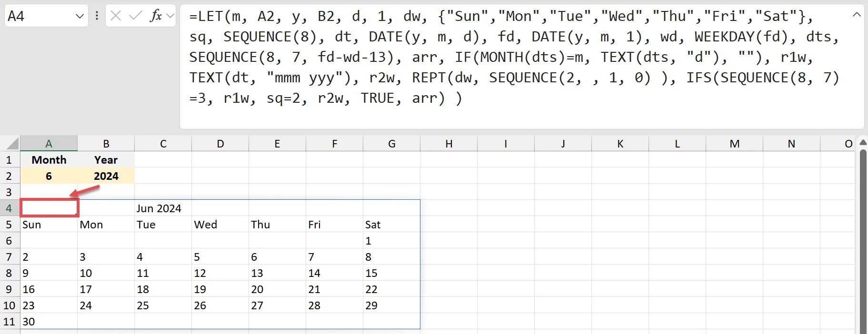Collapse the formula bar chevron
This screenshot has height=334, width=868.
856,15
